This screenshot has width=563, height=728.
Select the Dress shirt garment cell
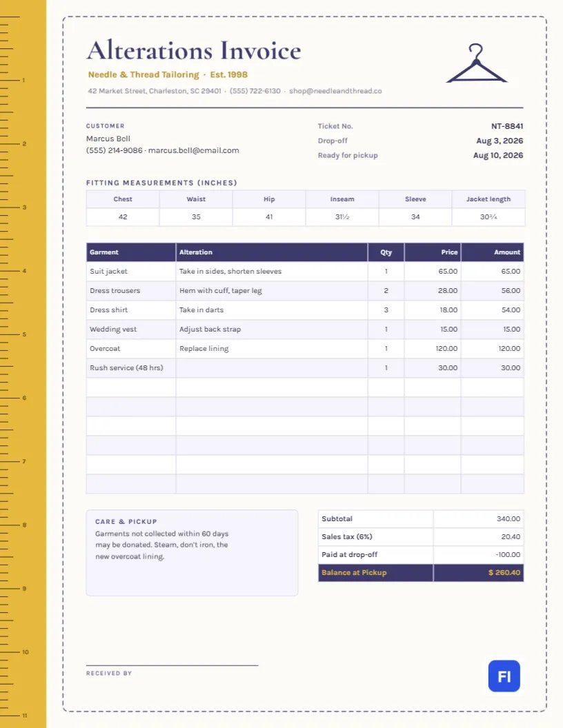click(131, 310)
